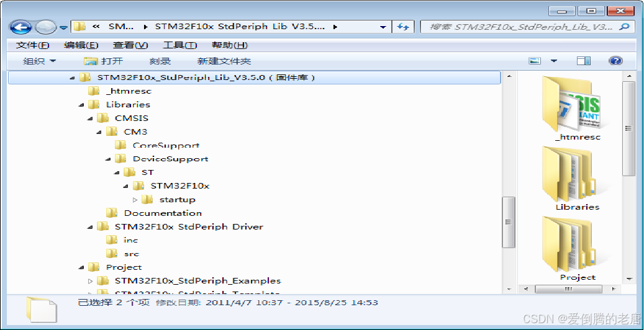Click the file pane vertical scrollbar thumb
The image size is (644, 330).
click(629, 128)
